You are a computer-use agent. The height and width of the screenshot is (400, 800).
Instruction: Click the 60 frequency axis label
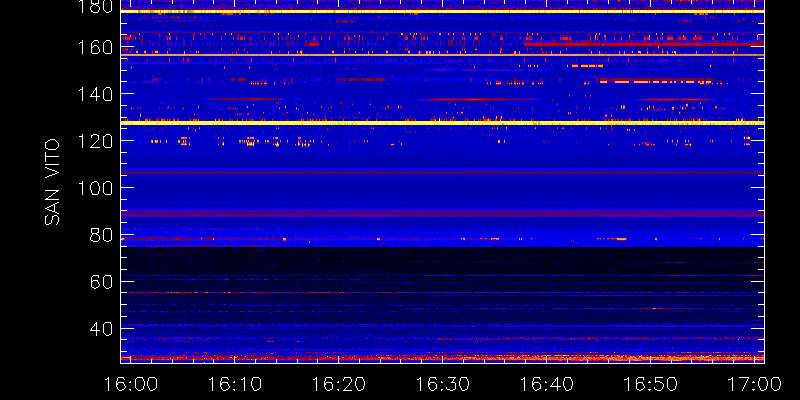101,282
